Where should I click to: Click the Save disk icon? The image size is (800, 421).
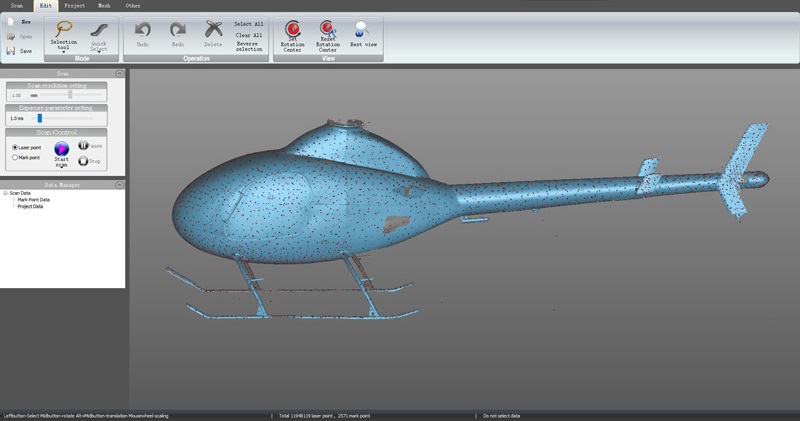[10, 50]
